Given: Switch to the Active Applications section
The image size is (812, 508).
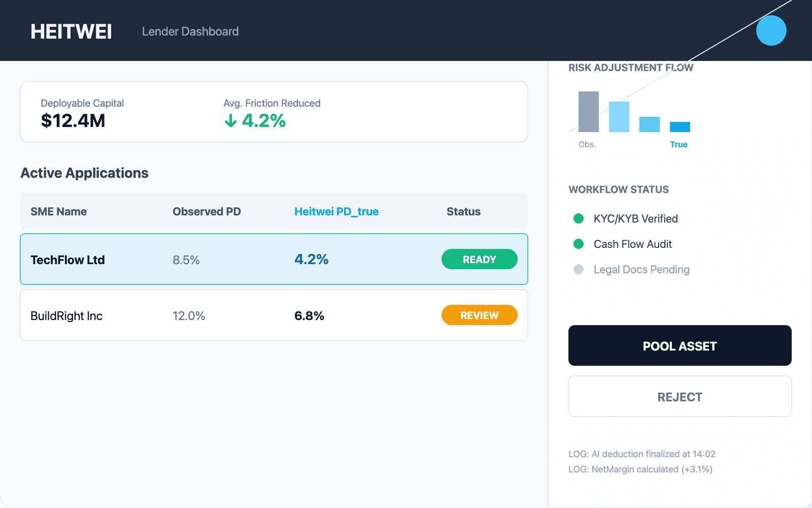Looking at the screenshot, I should pyautogui.click(x=84, y=173).
